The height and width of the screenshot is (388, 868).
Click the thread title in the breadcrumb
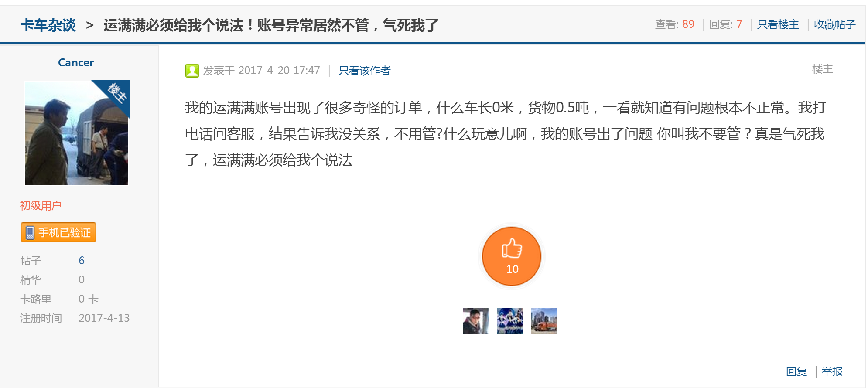pyautogui.click(x=271, y=25)
